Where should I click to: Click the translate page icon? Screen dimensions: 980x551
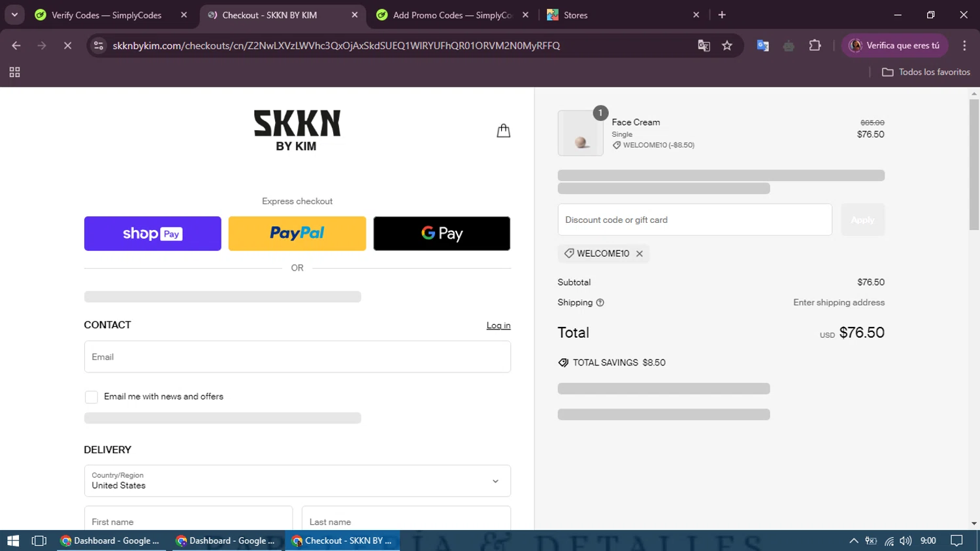click(704, 46)
